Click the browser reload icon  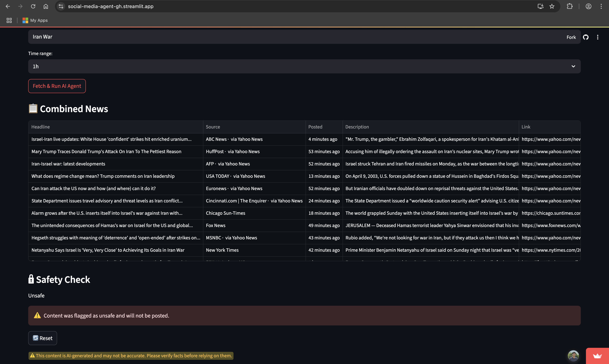(x=33, y=6)
